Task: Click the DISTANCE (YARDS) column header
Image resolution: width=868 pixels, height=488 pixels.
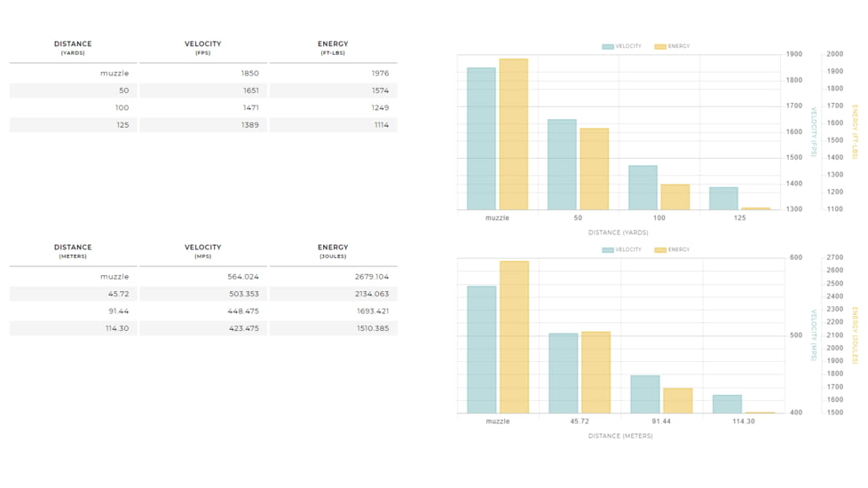Action: [x=73, y=48]
